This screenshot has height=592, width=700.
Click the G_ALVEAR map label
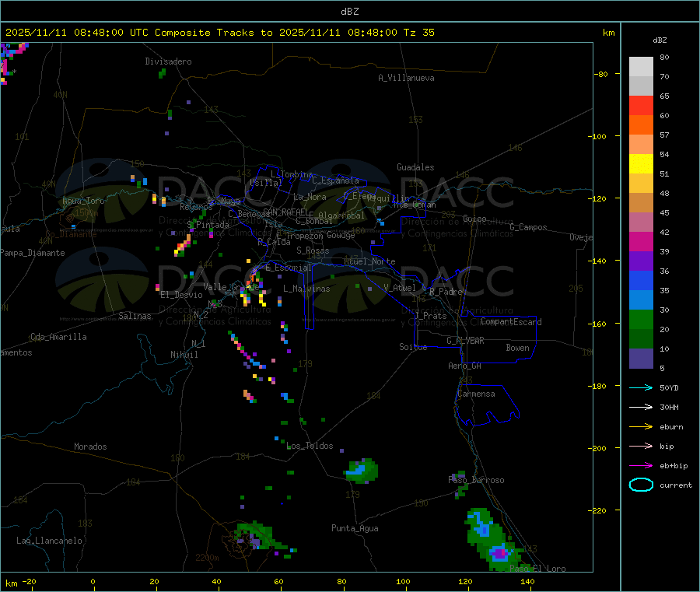tap(465, 341)
